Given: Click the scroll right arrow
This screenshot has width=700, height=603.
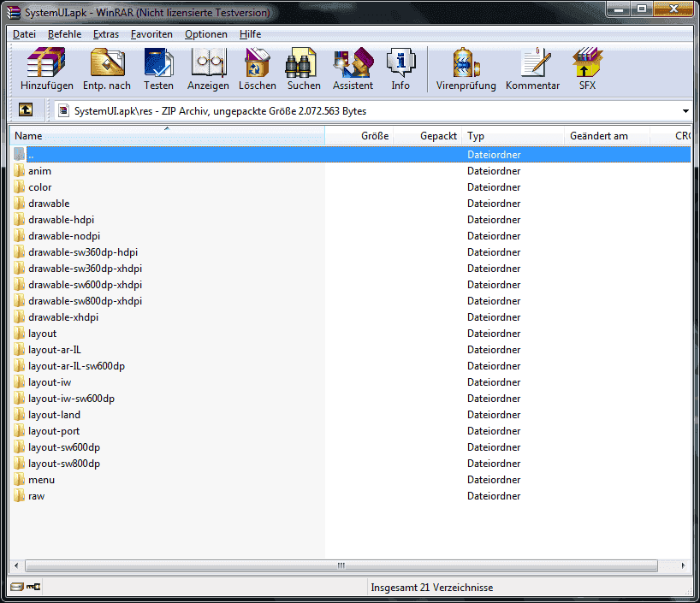Looking at the screenshot, I should pos(683,565).
